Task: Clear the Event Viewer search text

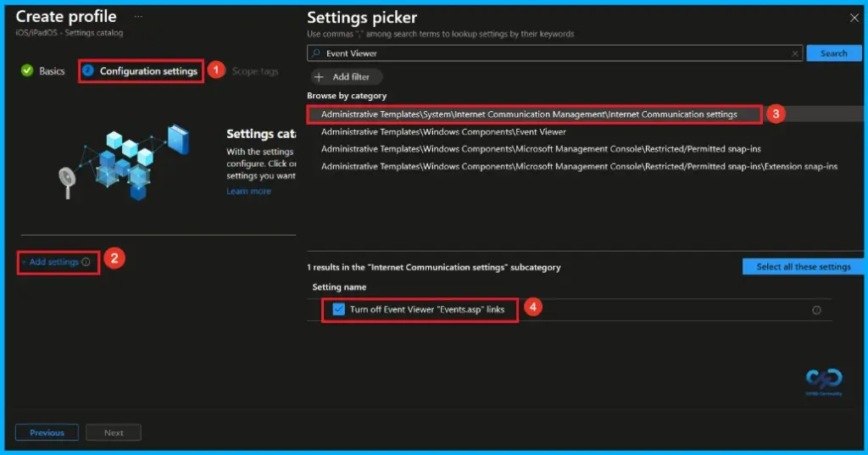Action: tap(795, 53)
